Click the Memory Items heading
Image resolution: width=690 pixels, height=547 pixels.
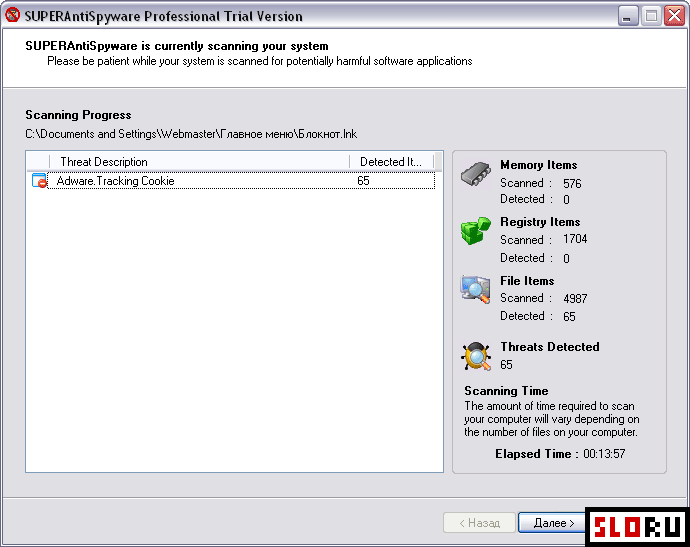(x=539, y=165)
